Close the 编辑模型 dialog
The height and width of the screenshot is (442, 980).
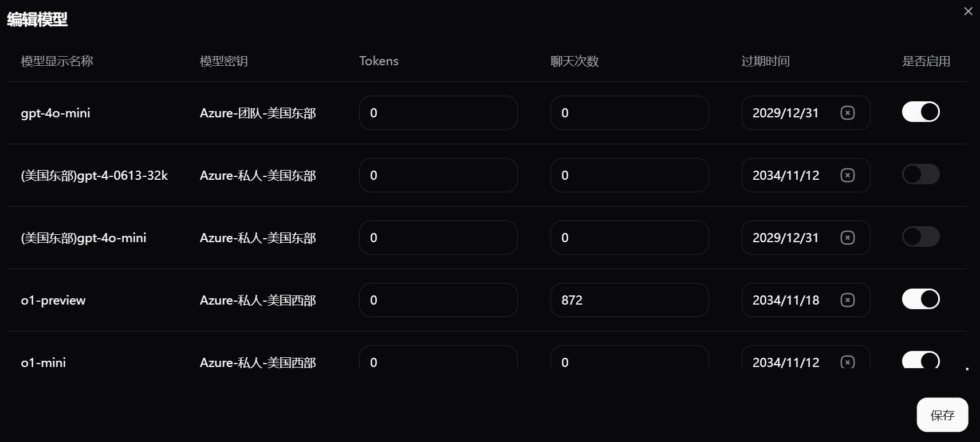click(968, 11)
